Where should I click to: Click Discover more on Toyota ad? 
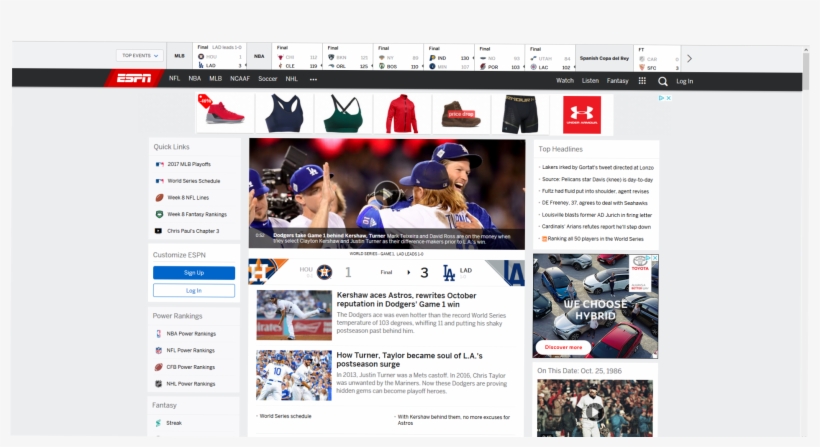pyautogui.click(x=563, y=347)
